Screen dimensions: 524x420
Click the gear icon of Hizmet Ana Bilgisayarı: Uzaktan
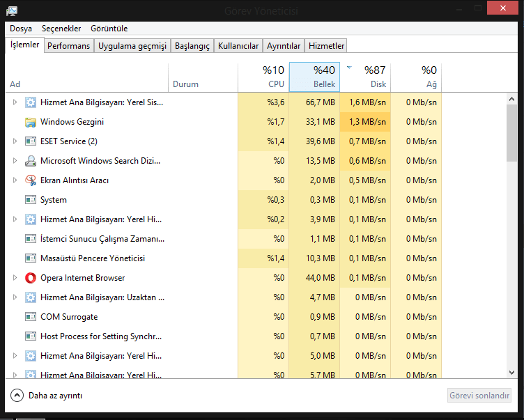point(31,297)
